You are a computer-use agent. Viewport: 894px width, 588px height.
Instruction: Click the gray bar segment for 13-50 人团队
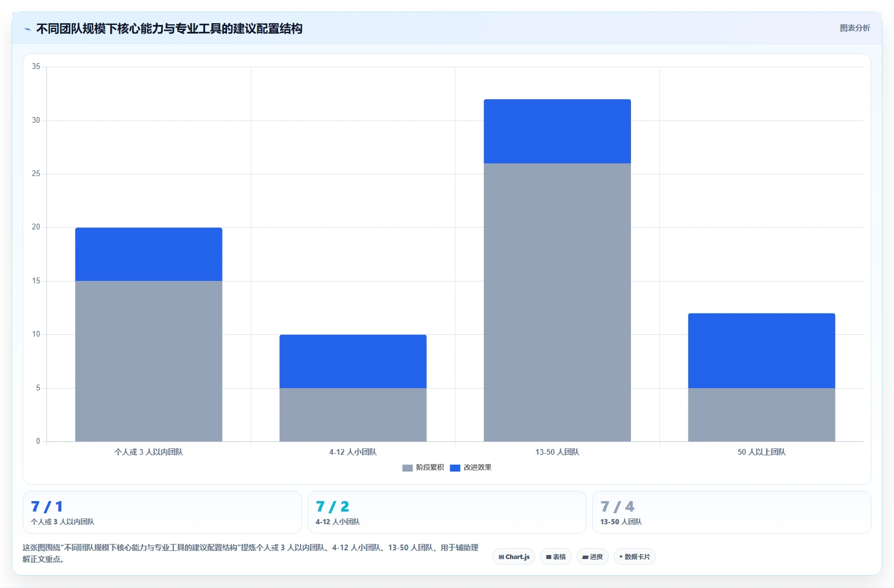[x=557, y=302]
